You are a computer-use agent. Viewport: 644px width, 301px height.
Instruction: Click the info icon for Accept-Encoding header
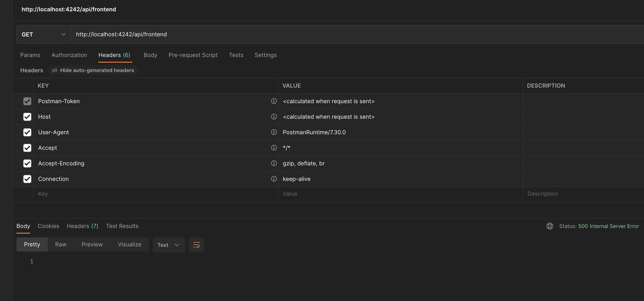tap(274, 163)
